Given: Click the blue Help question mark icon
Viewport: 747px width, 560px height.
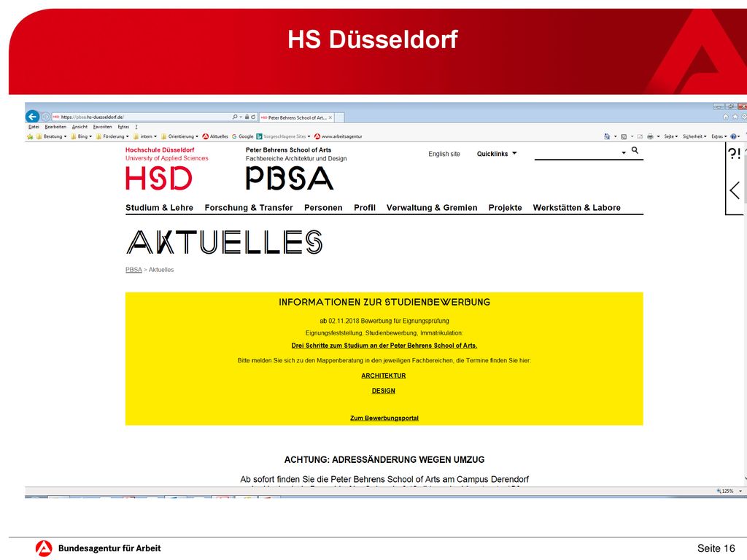Looking at the screenshot, I should [x=733, y=136].
